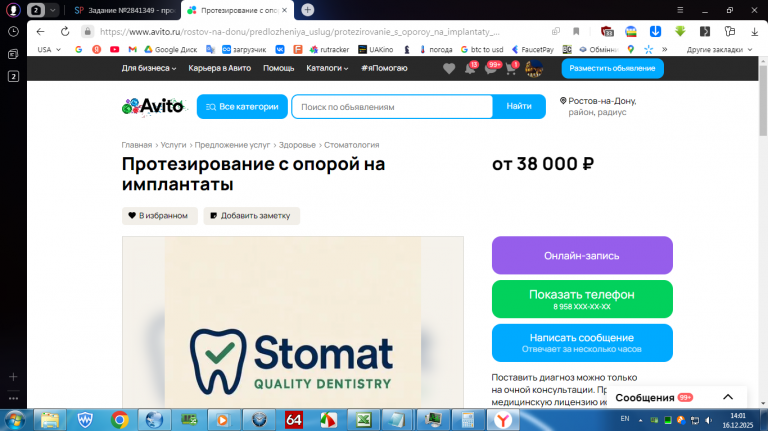Click Написать сообщение button
This screenshot has width=768, height=431.
click(x=582, y=342)
